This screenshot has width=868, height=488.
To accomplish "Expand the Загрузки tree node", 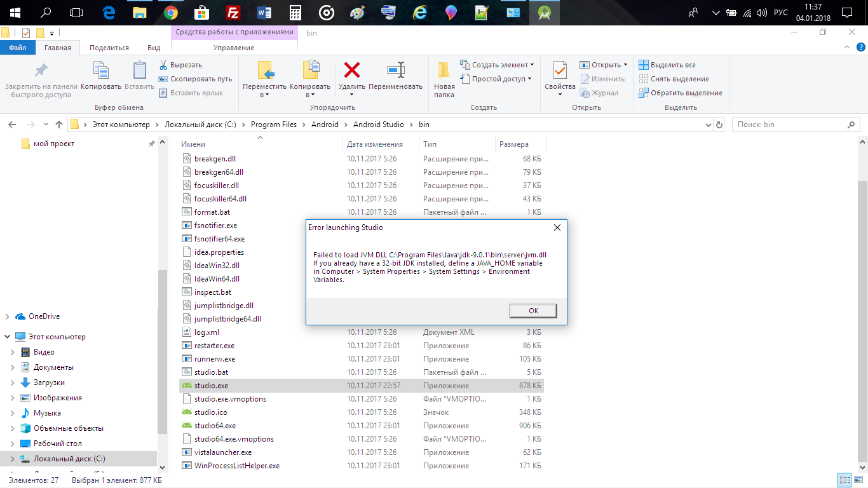I will [13, 383].
